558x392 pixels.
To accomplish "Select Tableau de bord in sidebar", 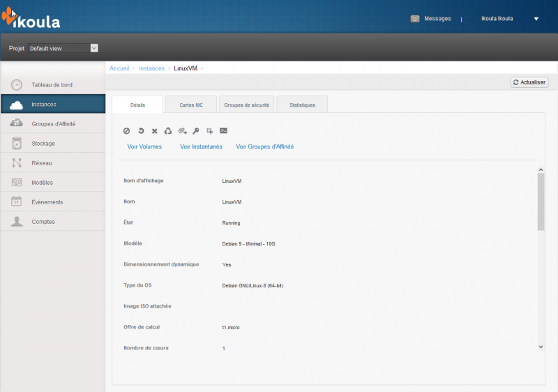I will pyautogui.click(x=53, y=84).
